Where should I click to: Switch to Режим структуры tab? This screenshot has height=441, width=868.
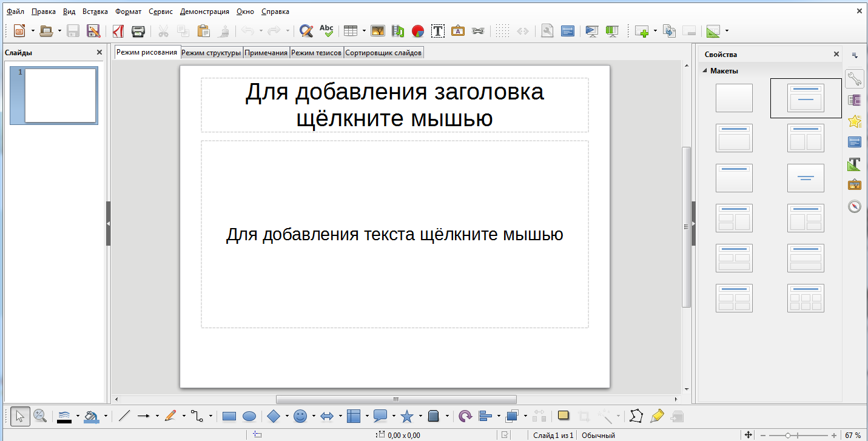[x=211, y=53]
